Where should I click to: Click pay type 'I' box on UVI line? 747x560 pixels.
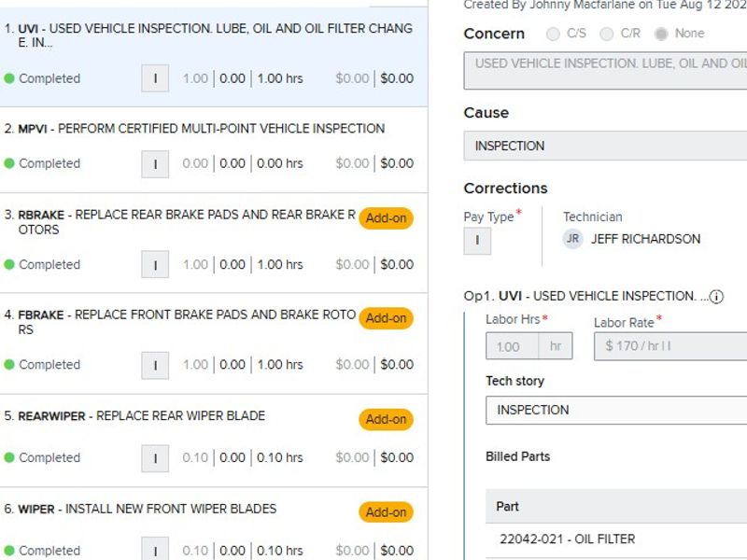click(x=155, y=78)
